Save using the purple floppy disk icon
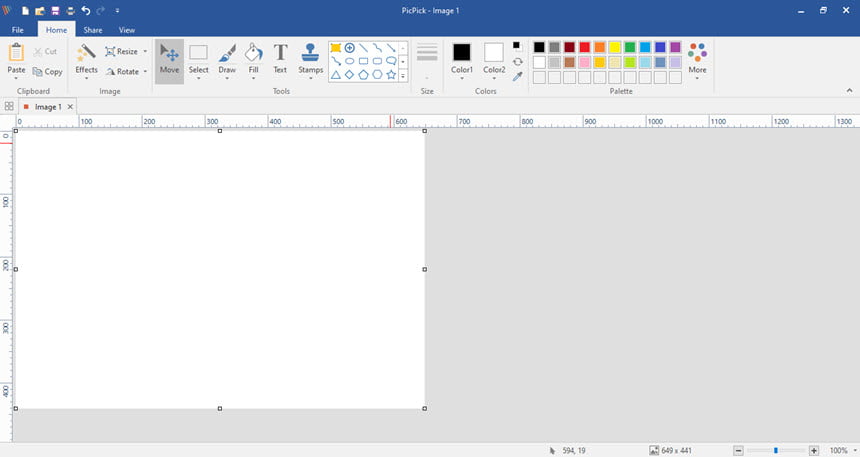This screenshot has height=457, width=860. click(55, 10)
